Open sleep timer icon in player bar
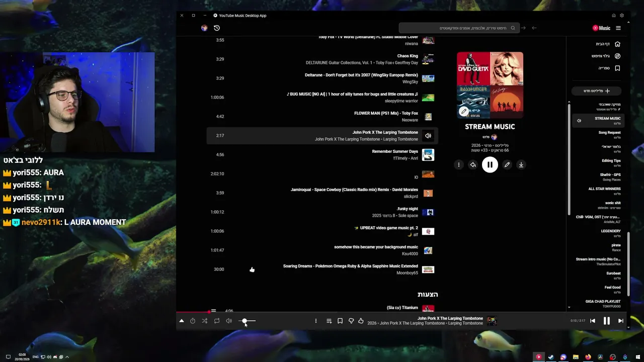 click(193, 321)
